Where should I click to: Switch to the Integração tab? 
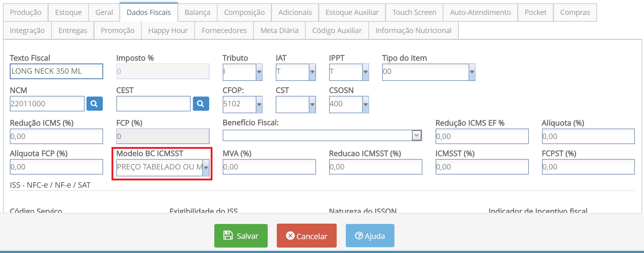27,30
